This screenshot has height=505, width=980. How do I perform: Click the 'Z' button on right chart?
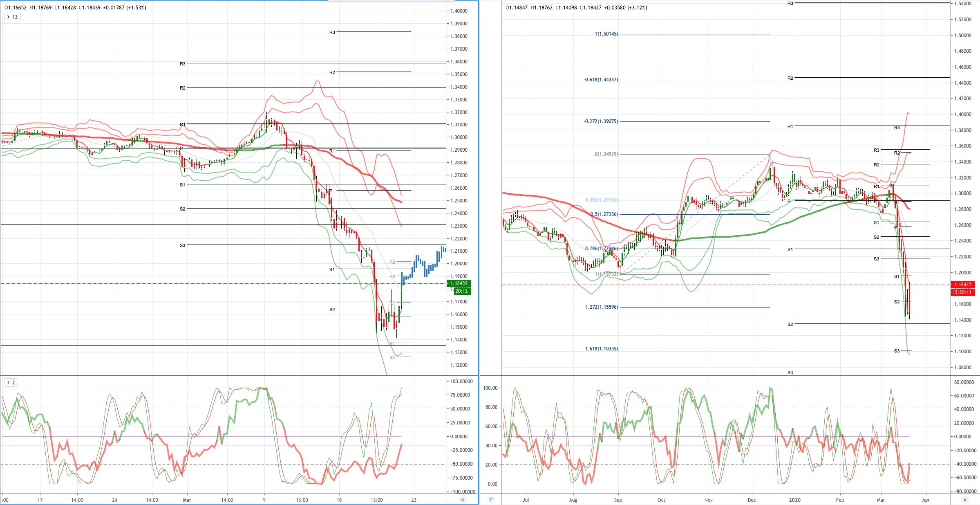click(490, 500)
